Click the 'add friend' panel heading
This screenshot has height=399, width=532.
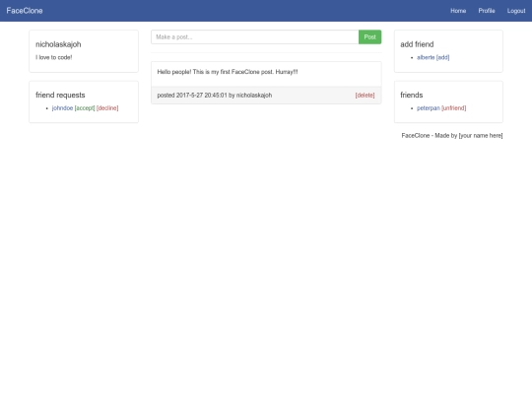417,44
